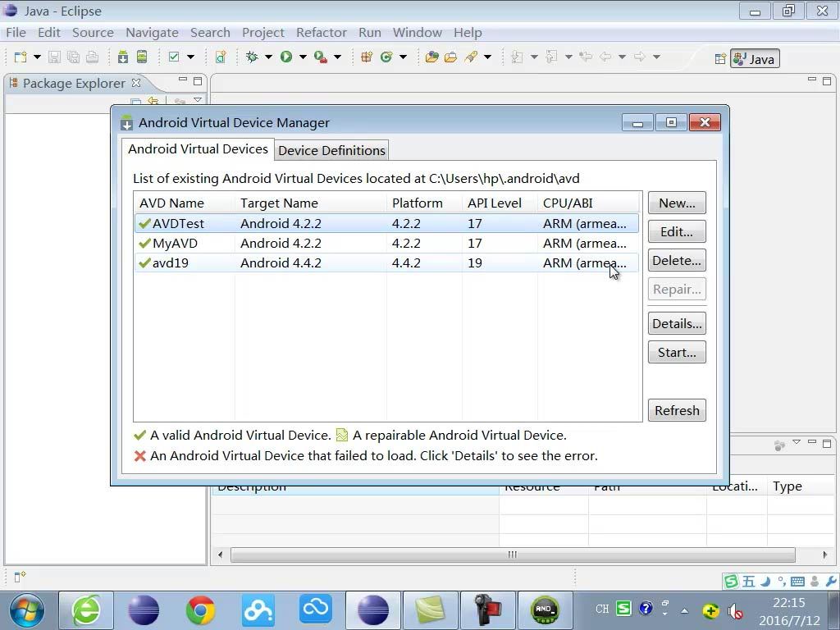
Task: Click the Edit... button
Action: 677,232
